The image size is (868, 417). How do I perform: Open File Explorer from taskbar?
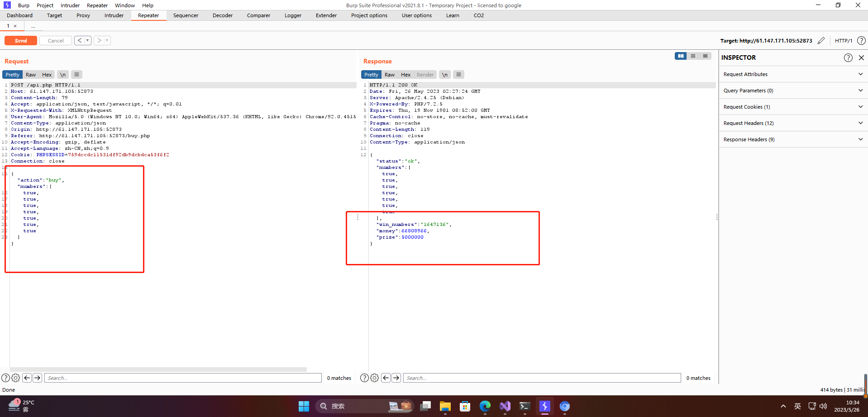[445, 406]
